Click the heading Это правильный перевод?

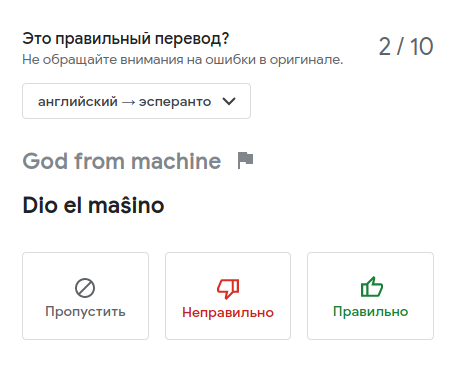point(126,39)
